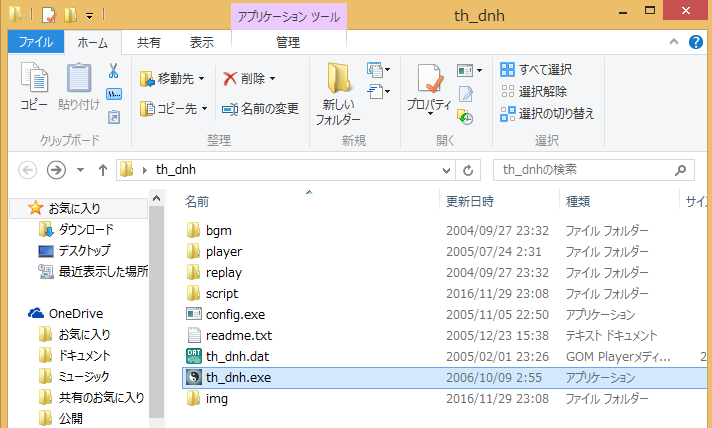Click the bgm folder icon
This screenshot has width=712, height=428.
(193, 230)
